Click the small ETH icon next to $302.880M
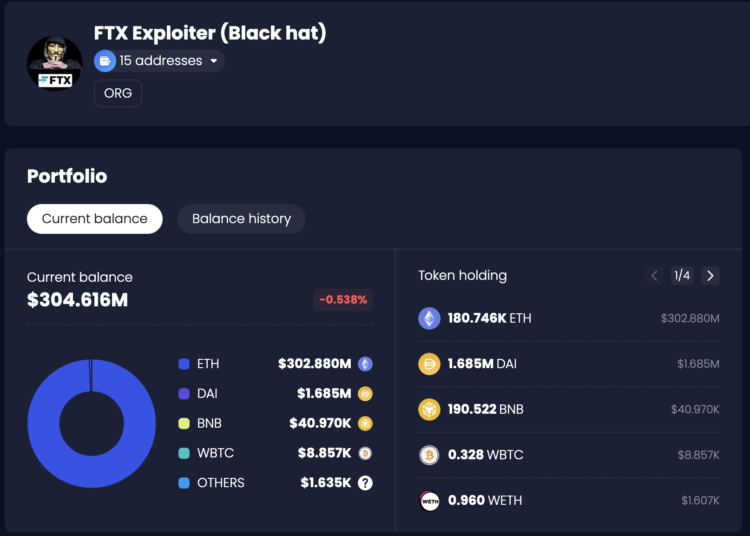 [x=365, y=364]
